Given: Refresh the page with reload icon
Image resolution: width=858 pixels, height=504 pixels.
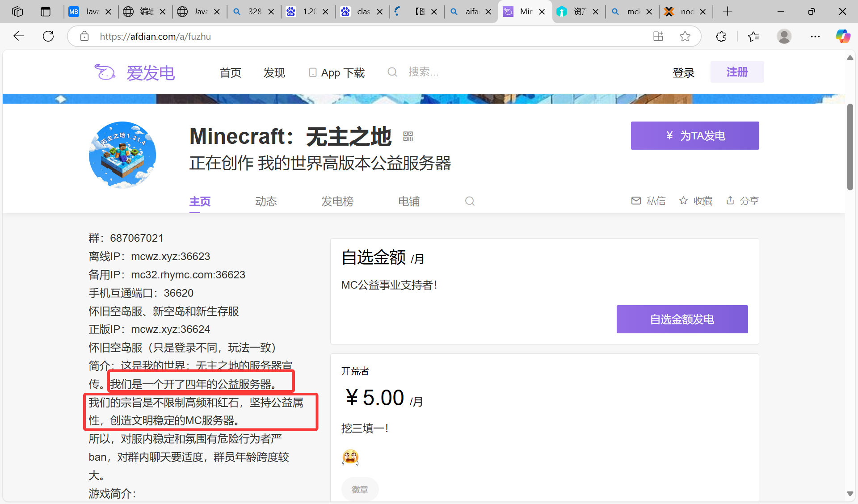Looking at the screenshot, I should coord(48,36).
